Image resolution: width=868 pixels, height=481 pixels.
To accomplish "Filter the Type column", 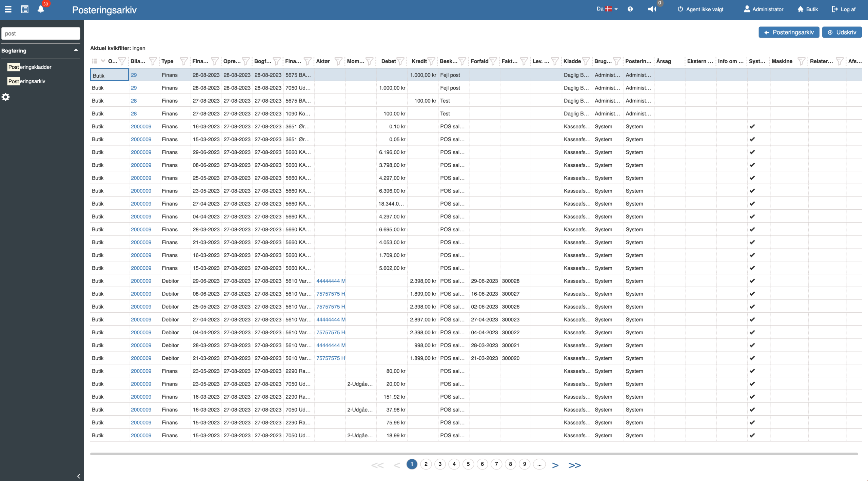I will pyautogui.click(x=184, y=61).
